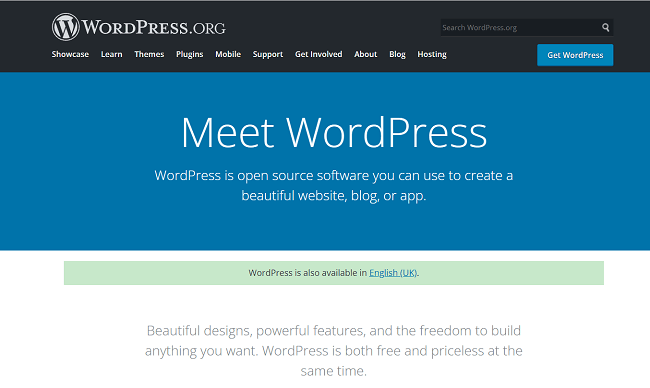Click 'WordPress is also available in' notice text
Viewport: 650px width, 388px height.
pos(308,273)
